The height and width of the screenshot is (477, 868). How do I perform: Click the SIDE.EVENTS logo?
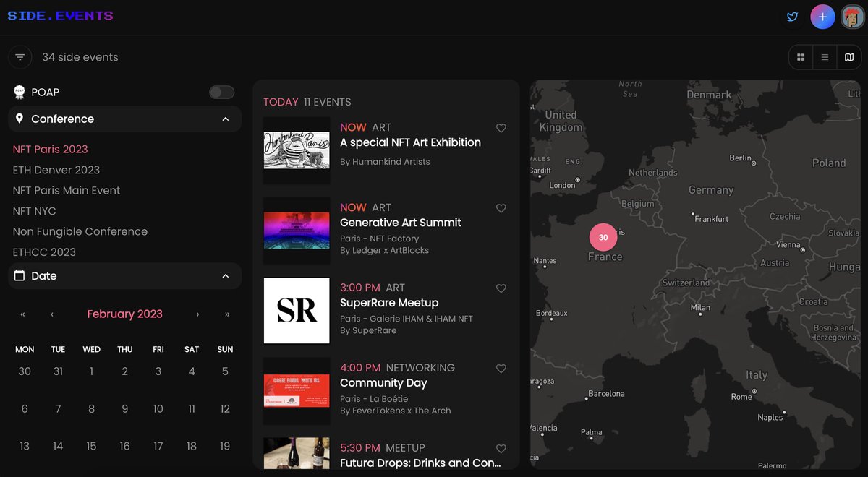[60, 15]
